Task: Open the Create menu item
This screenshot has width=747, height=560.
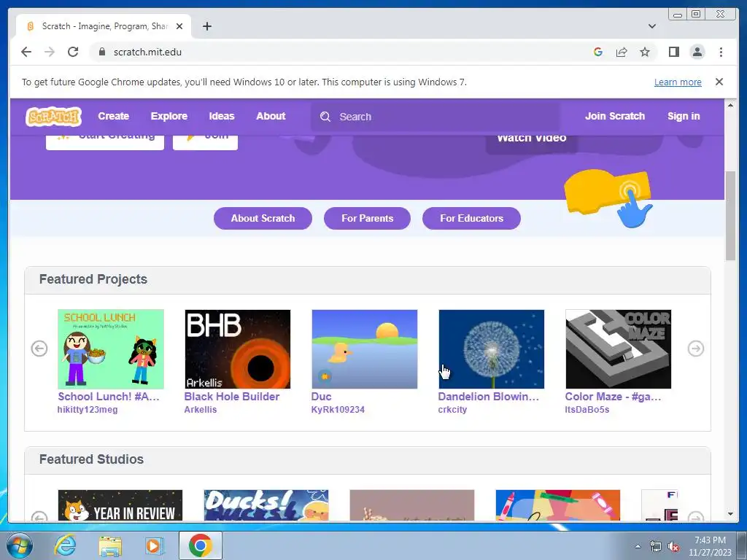Action: 113,116
